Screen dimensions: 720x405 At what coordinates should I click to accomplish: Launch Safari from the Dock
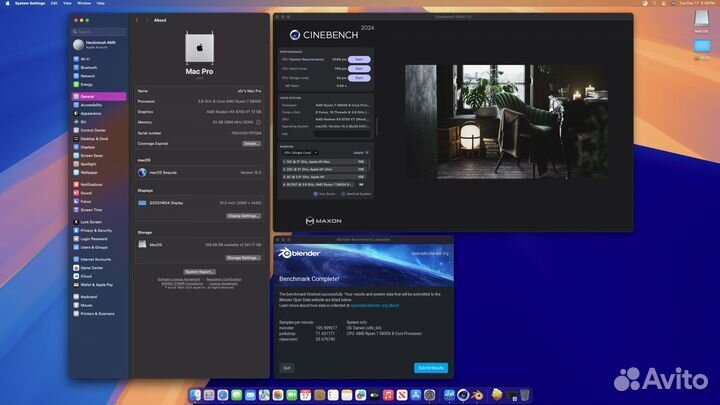[223, 395]
